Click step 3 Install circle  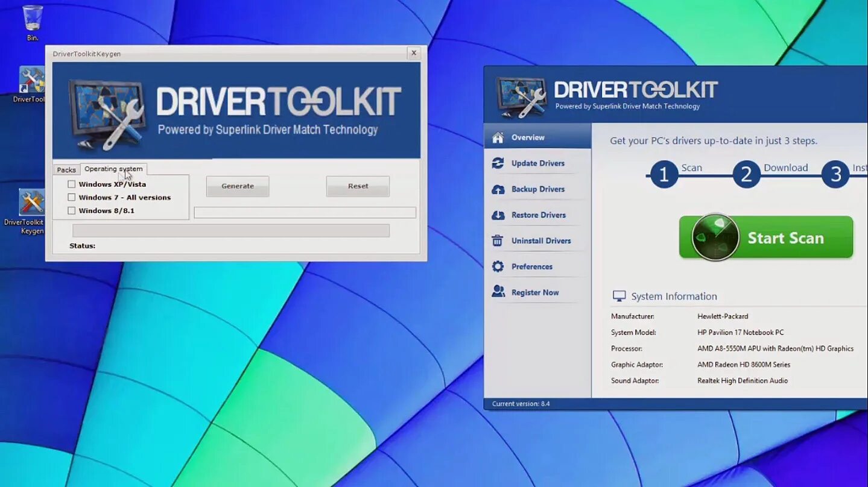835,175
